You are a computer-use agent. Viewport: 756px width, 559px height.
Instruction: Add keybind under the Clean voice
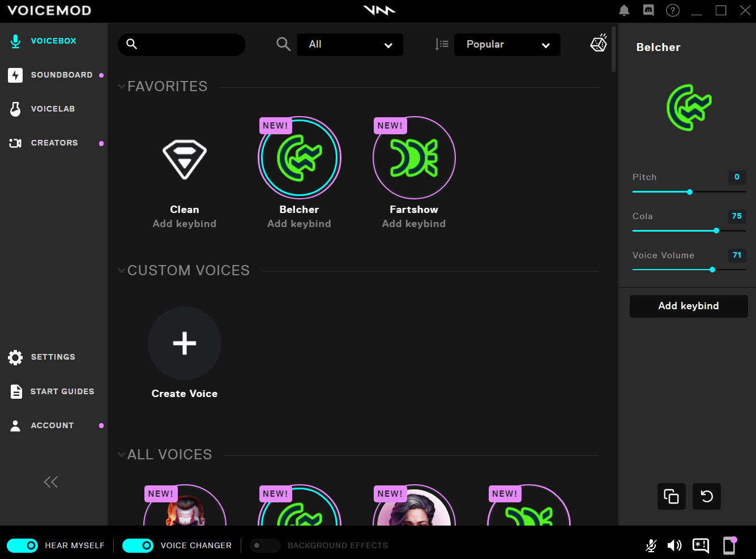tap(185, 224)
